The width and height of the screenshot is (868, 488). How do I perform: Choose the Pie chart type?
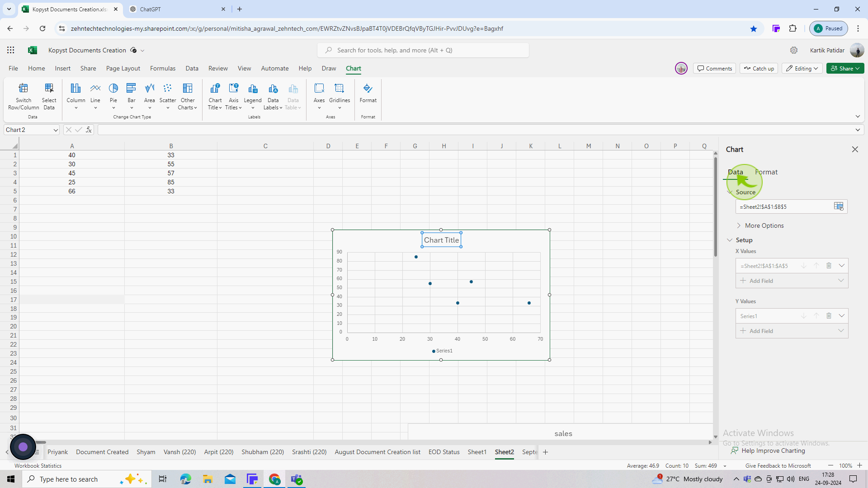tap(113, 96)
